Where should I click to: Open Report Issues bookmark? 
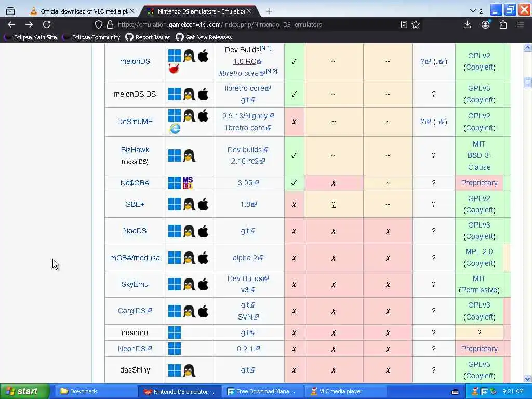[x=148, y=37]
